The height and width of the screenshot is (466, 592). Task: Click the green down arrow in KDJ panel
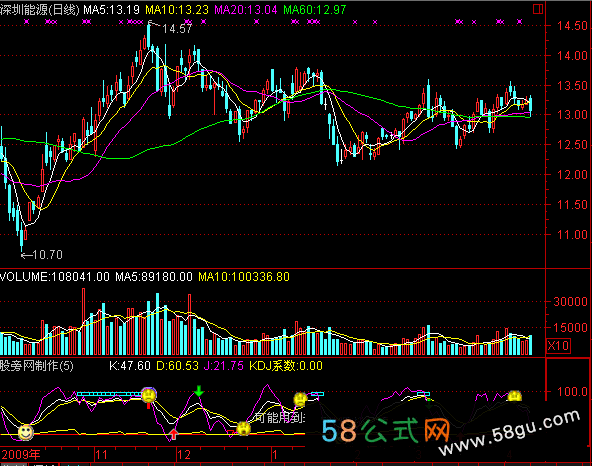(199, 391)
